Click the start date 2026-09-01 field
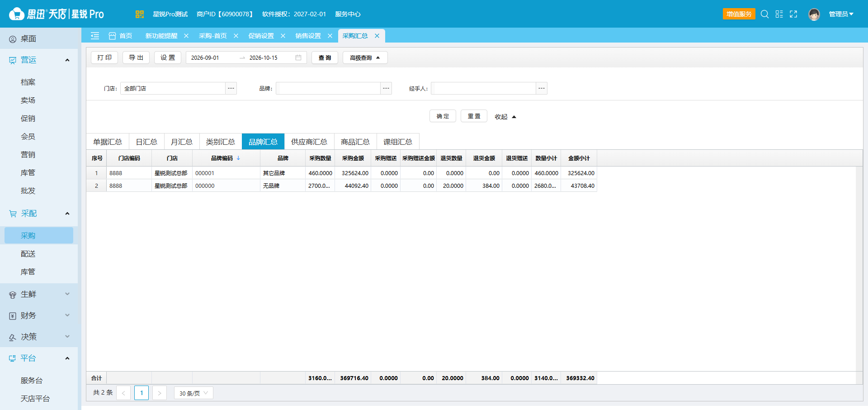The height and width of the screenshot is (410, 868). (x=212, y=57)
